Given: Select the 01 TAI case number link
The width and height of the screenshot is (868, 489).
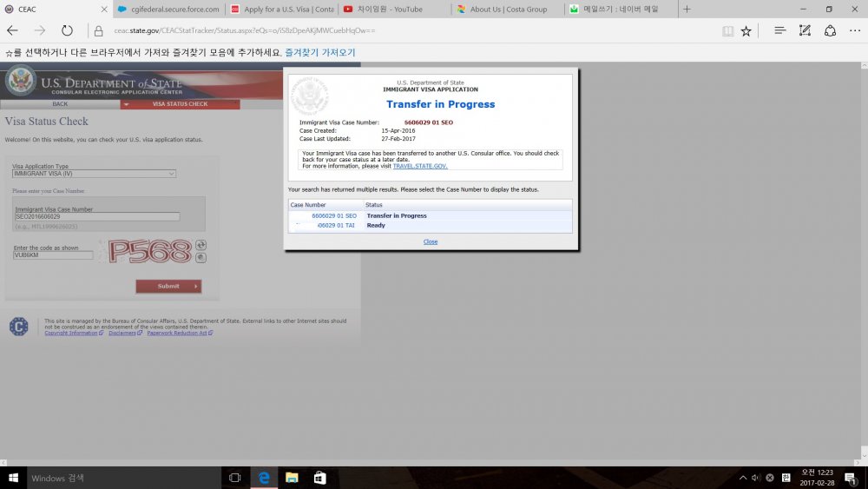Looking at the screenshot, I should point(335,226).
